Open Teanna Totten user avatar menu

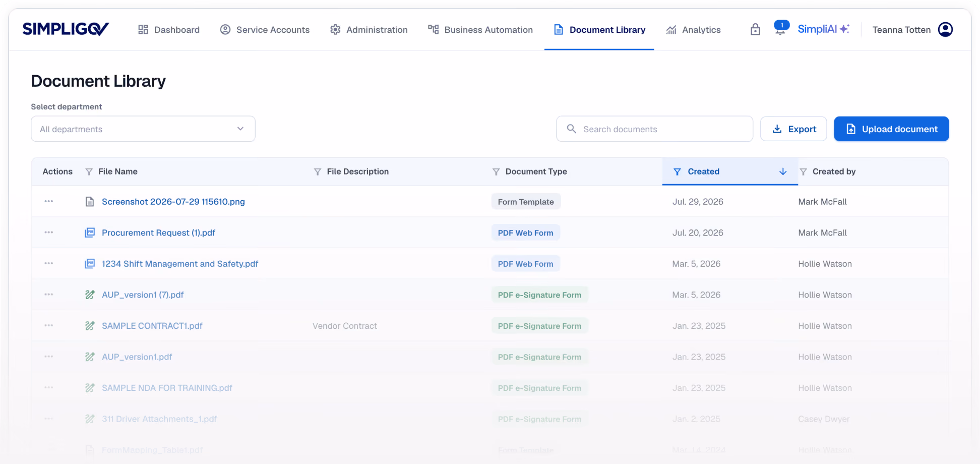click(945, 29)
